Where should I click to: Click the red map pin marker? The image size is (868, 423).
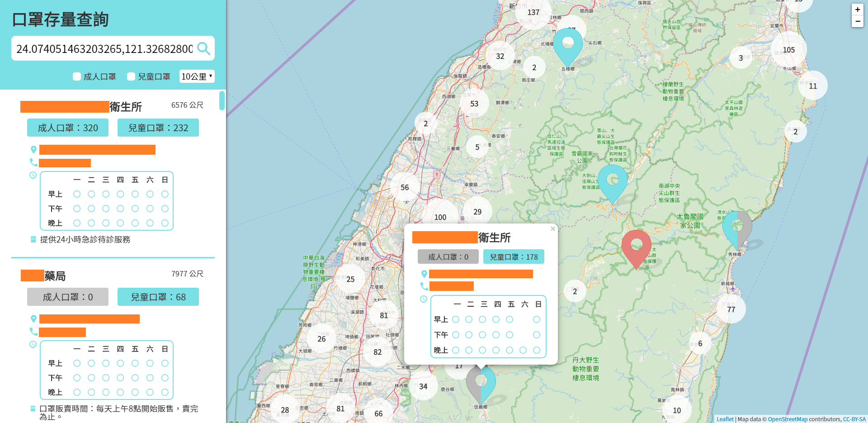(636, 247)
